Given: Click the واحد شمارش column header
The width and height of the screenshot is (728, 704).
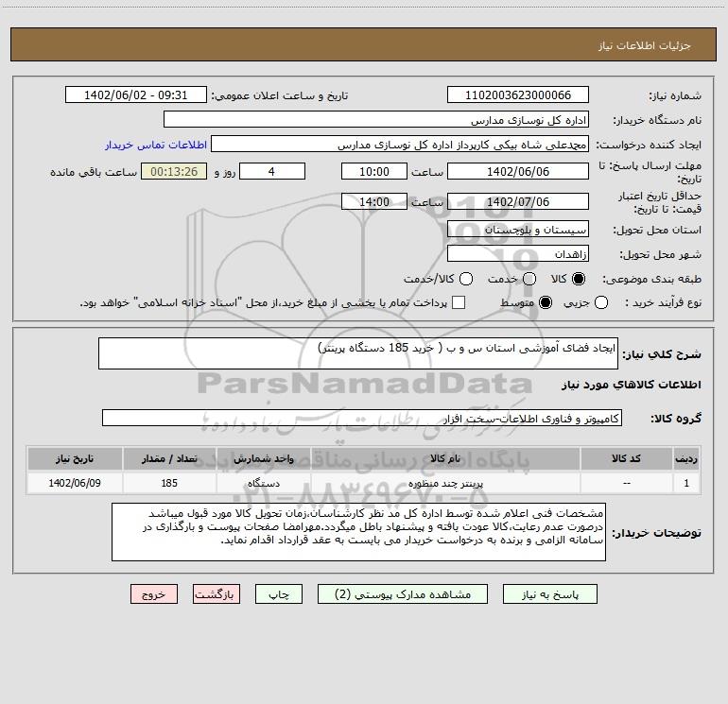Looking at the screenshot, I should click(x=263, y=458).
